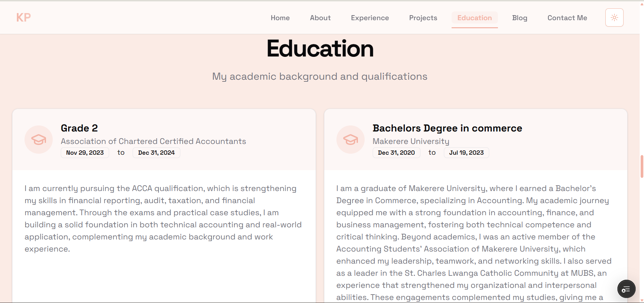
Task: Navigate to the Experience section
Action: (370, 18)
